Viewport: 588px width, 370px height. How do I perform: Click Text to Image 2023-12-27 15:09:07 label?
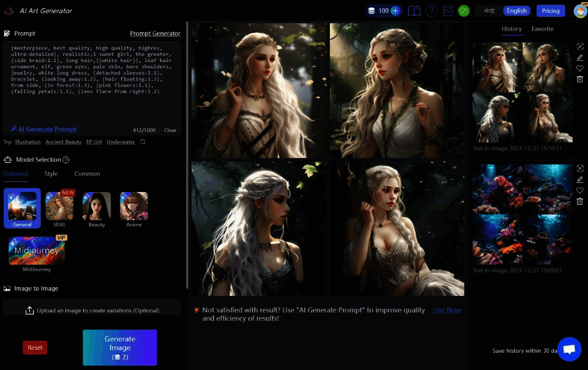pyautogui.click(x=517, y=270)
